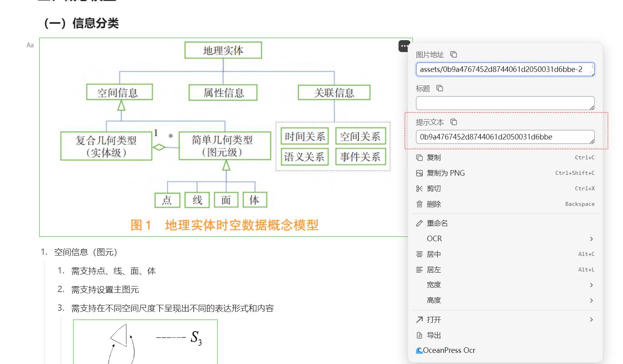Copy the 图片地址 value using its copy icon
The width and height of the screenshot is (623, 364).
click(453, 54)
